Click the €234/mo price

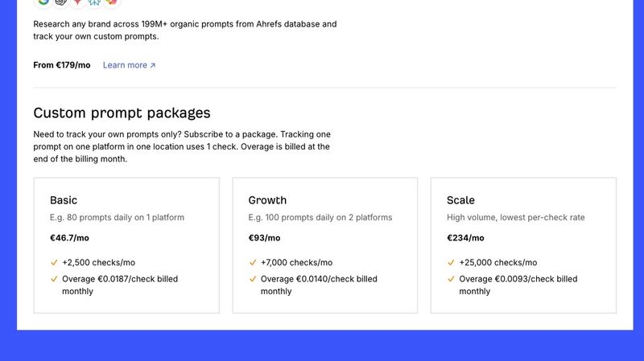465,238
